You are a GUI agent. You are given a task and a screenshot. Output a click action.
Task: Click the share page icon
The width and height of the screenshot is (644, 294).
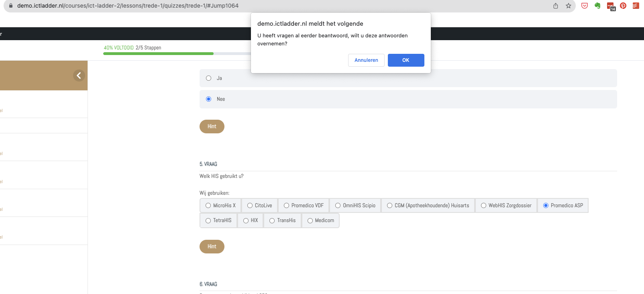556,6
